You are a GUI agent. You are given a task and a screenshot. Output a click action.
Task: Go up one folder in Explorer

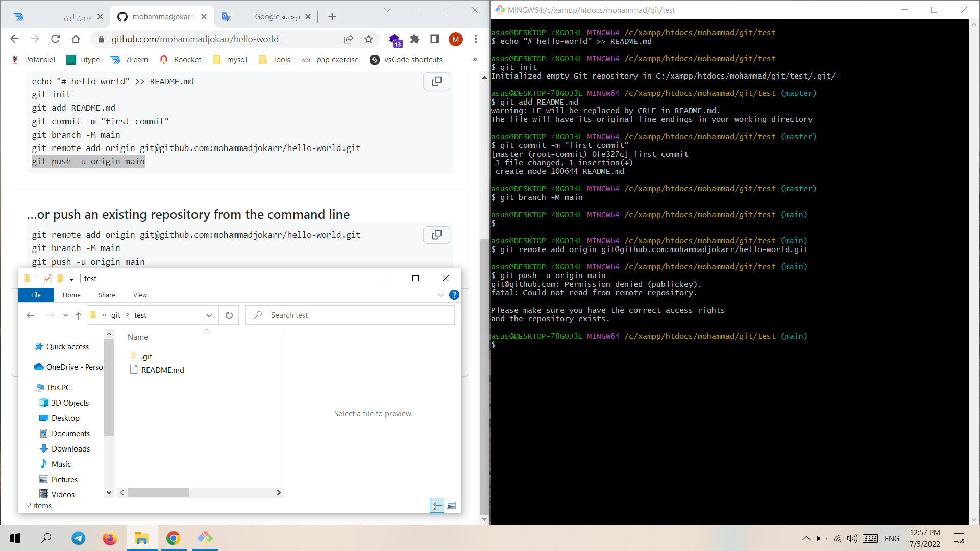pyautogui.click(x=79, y=315)
